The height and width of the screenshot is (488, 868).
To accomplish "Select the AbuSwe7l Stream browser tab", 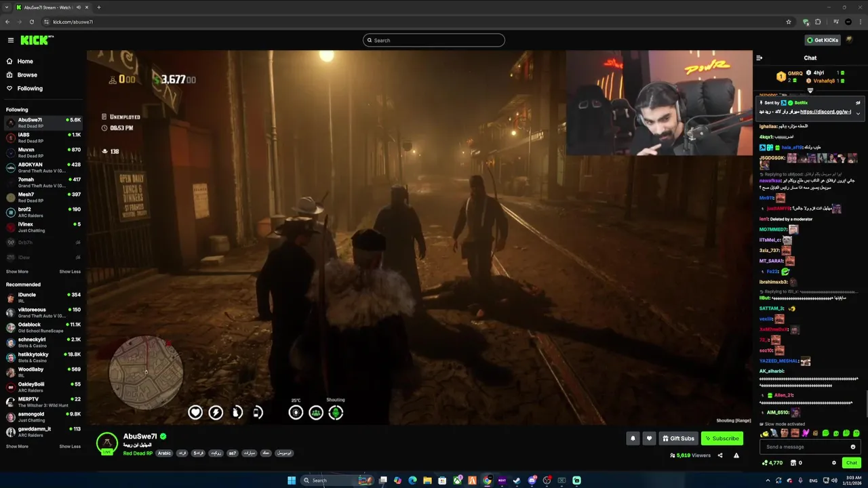I will 54,7.
